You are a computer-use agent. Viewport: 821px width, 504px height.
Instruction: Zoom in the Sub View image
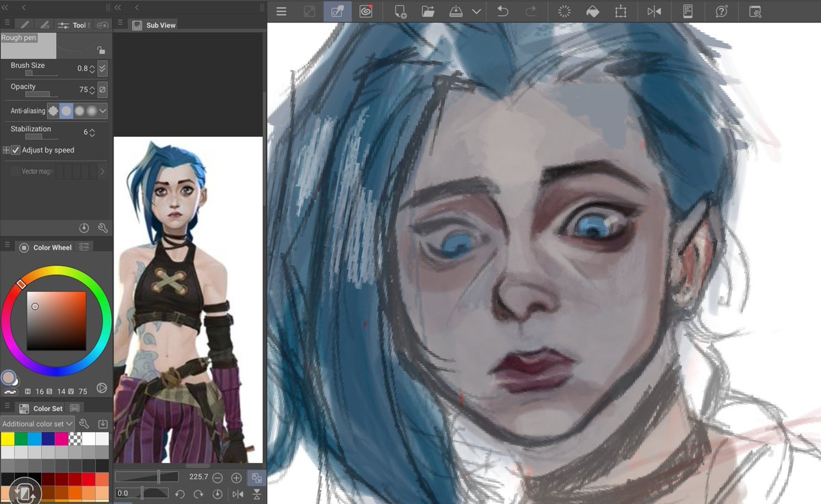coord(237,477)
